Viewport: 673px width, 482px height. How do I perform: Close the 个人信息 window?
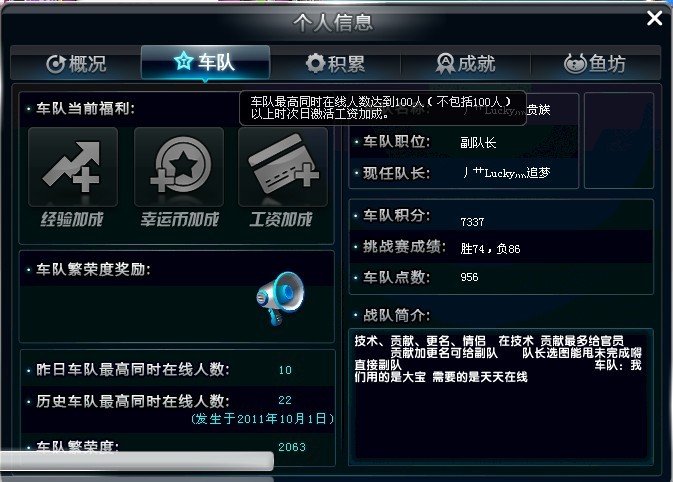[655, 18]
